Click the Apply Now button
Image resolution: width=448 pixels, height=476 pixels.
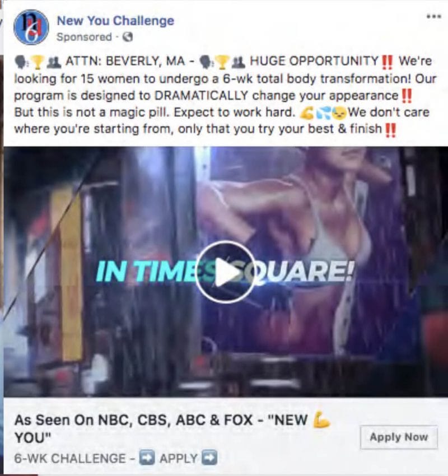click(399, 437)
